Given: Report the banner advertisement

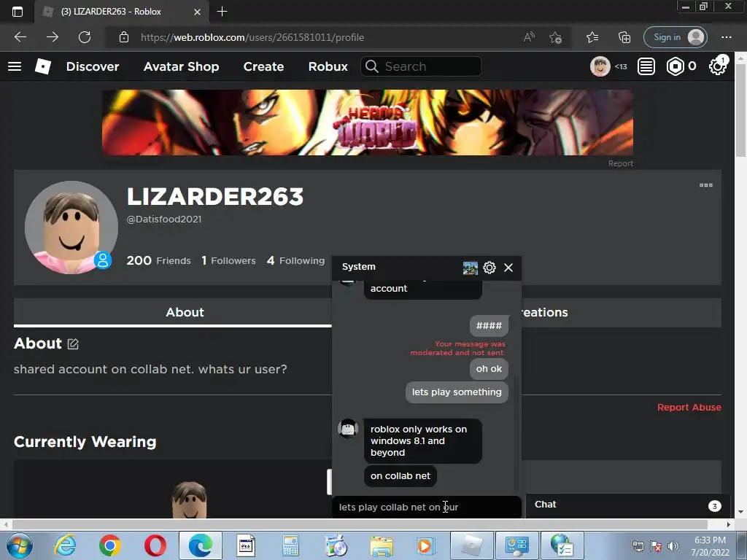Looking at the screenshot, I should pos(620,163).
